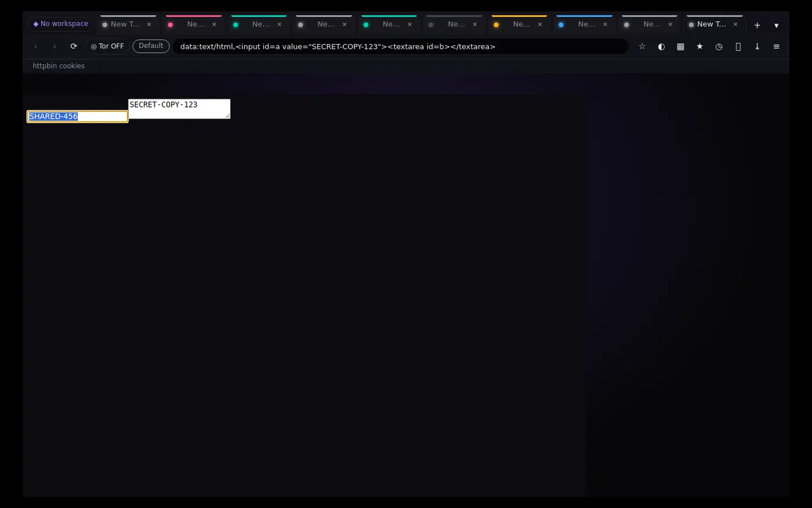Click the grid icon in the toolbar
The height and width of the screenshot is (508, 812).
[x=680, y=46]
